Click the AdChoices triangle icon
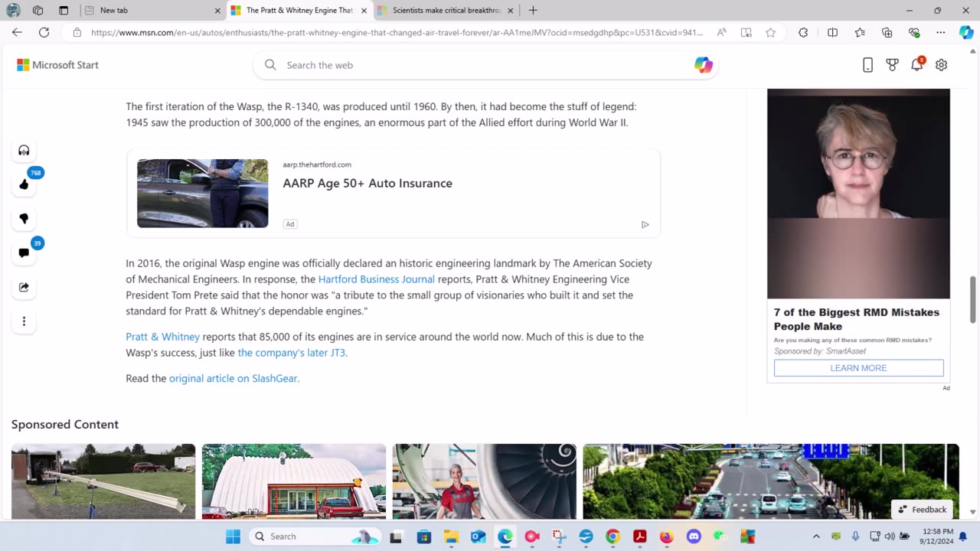 645,224
